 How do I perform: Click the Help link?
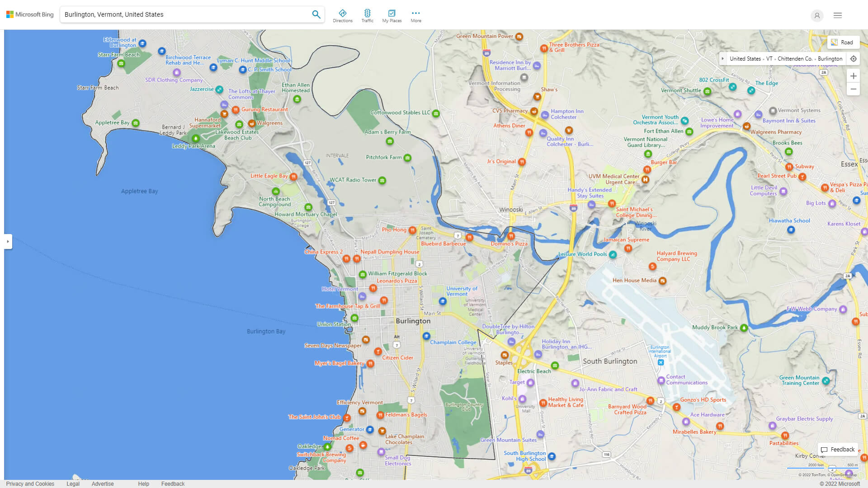143,483
